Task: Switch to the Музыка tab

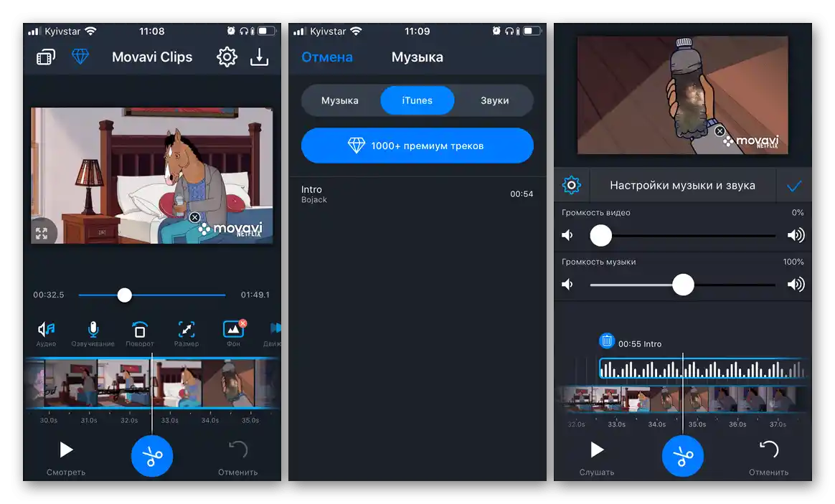Action: click(x=340, y=100)
